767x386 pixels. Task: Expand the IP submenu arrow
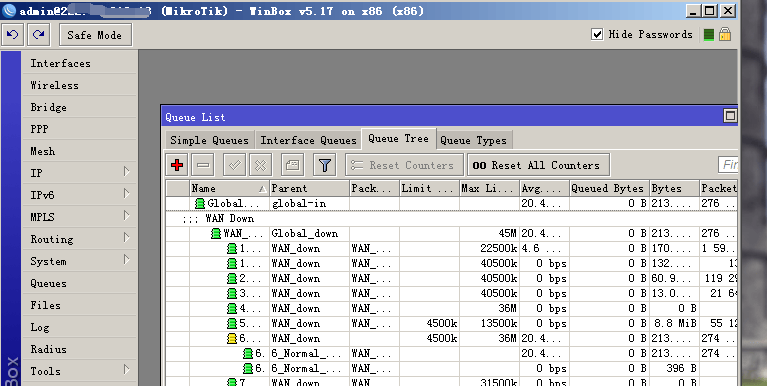tap(126, 172)
